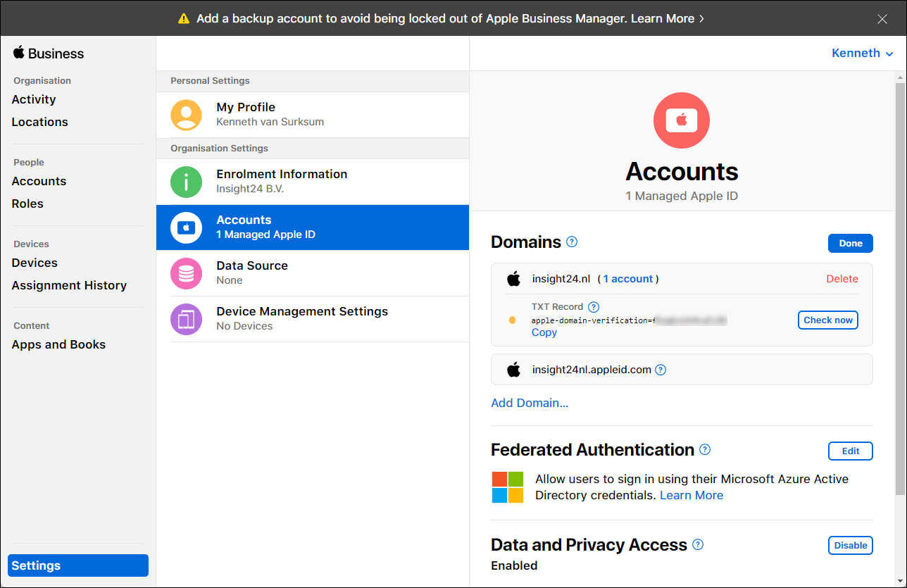This screenshot has height=588, width=907.
Task: Click the Data and Privacy Access help icon
Action: (x=698, y=545)
